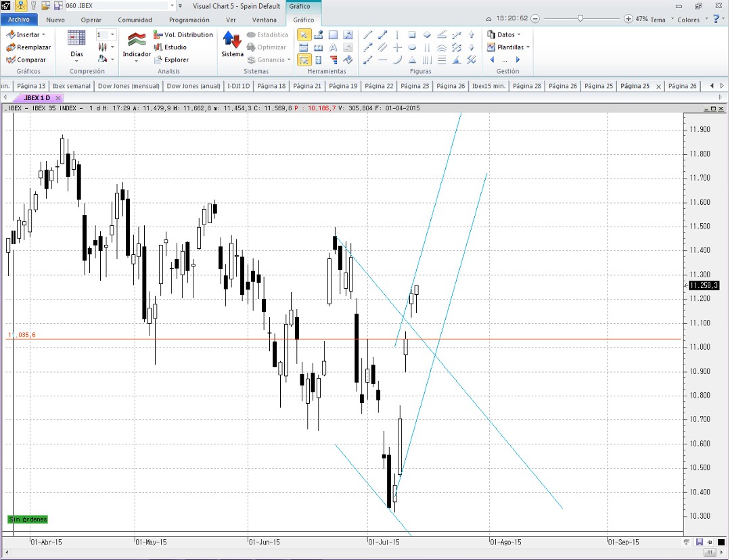The height and width of the screenshot is (560, 730).
Task: Open the Comunidad ribbon tab
Action: tap(135, 20)
